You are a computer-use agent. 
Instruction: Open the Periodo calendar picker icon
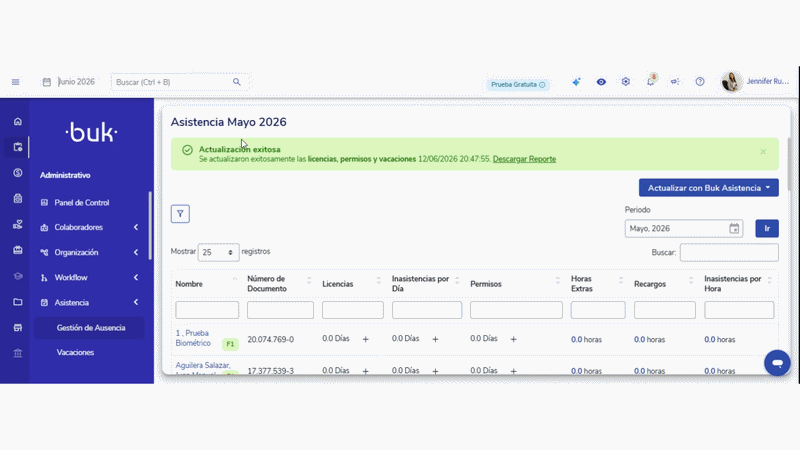[734, 229]
